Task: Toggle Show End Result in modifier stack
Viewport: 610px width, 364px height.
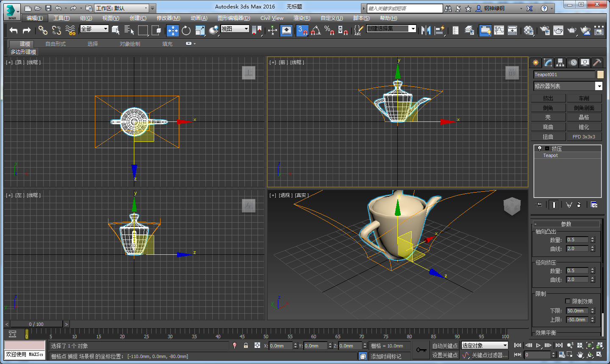Action: [554, 204]
